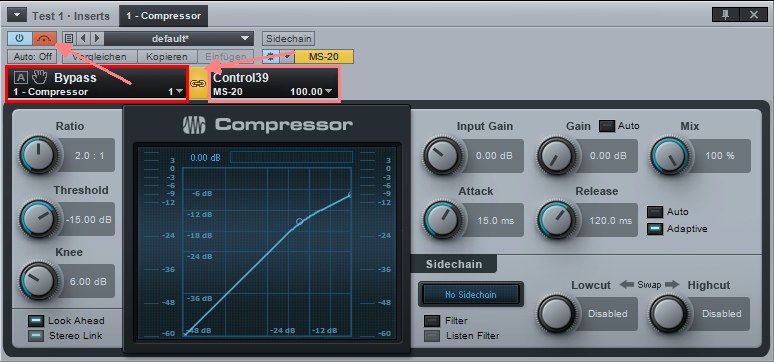Click the orange bypass curve icon
Viewport: 774px width, 362px height.
(44, 38)
